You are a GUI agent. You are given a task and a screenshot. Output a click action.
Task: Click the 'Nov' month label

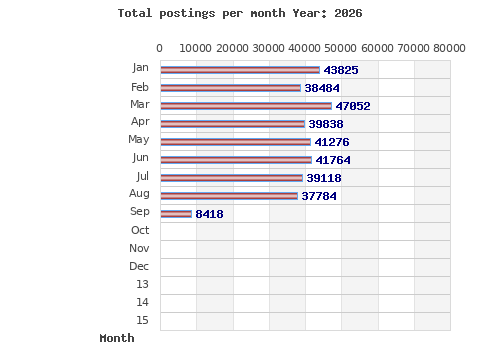pos(139,248)
